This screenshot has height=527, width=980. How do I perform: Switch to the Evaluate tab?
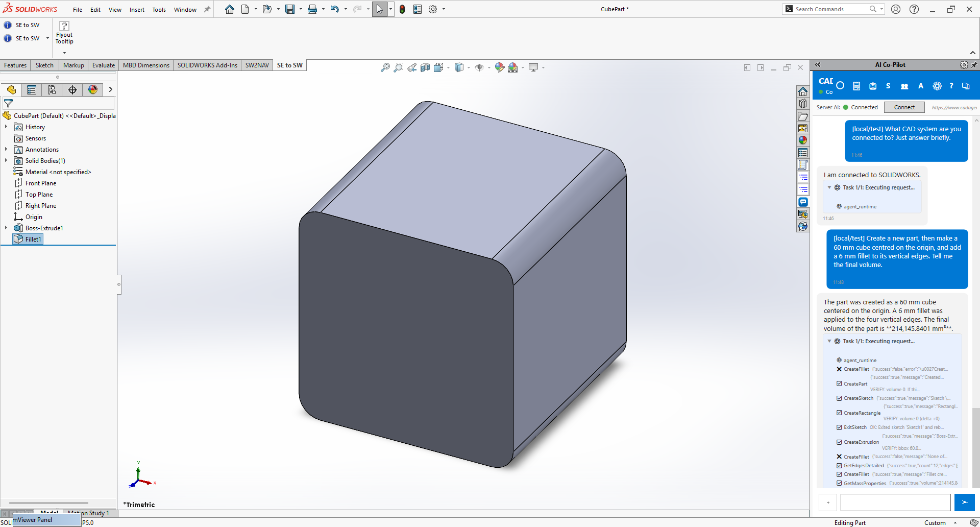pyautogui.click(x=104, y=65)
